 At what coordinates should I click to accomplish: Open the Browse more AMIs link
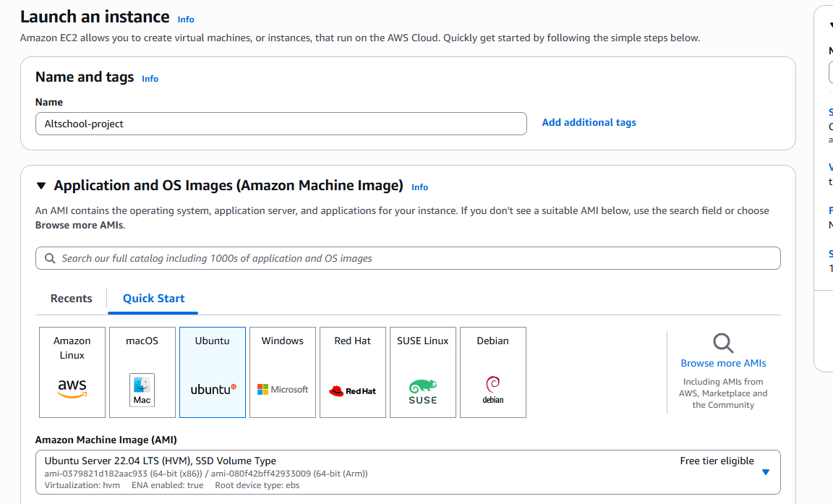[723, 363]
